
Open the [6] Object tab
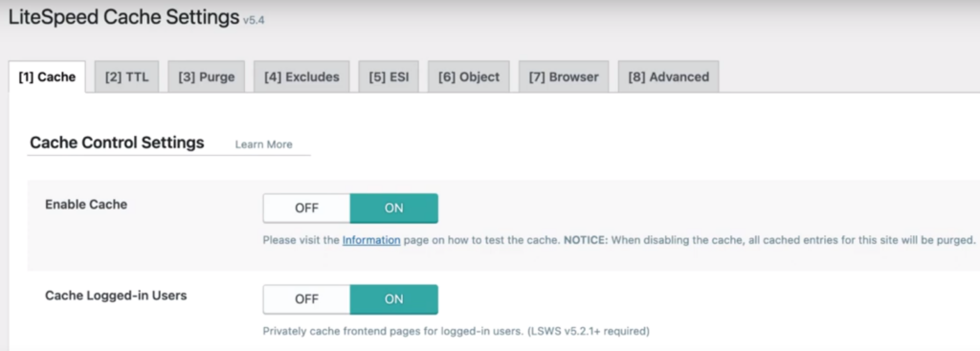[x=469, y=77]
